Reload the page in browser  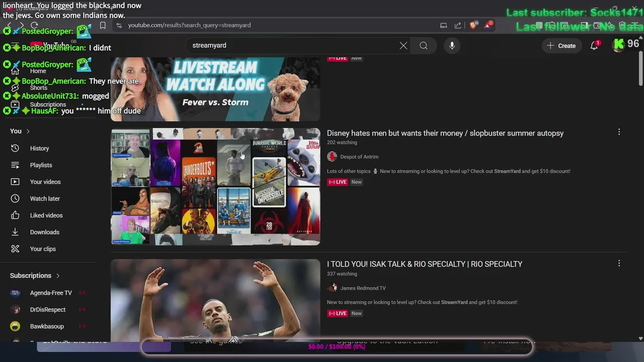tap(34, 25)
